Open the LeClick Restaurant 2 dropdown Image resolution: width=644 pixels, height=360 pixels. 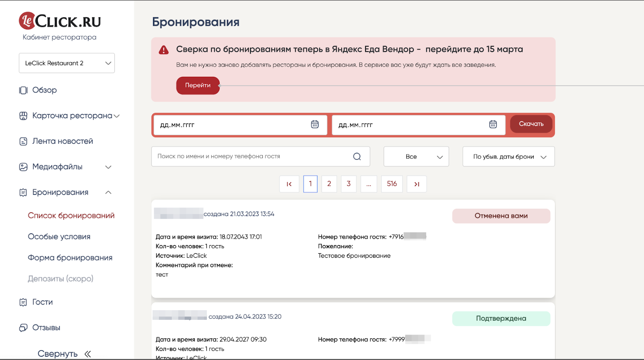pyautogui.click(x=67, y=63)
